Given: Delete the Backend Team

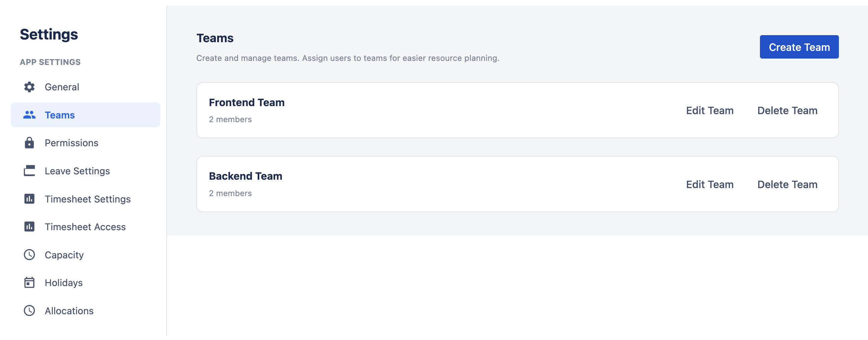Looking at the screenshot, I should (787, 184).
